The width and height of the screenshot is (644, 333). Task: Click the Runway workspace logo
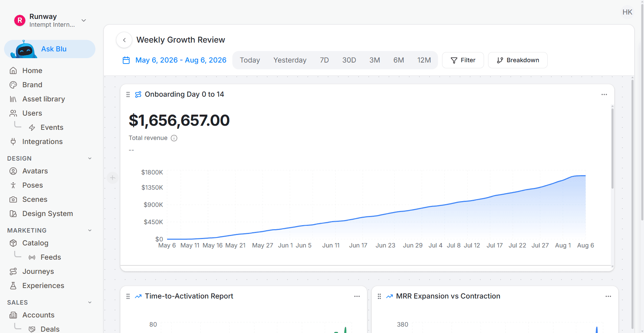(x=20, y=20)
